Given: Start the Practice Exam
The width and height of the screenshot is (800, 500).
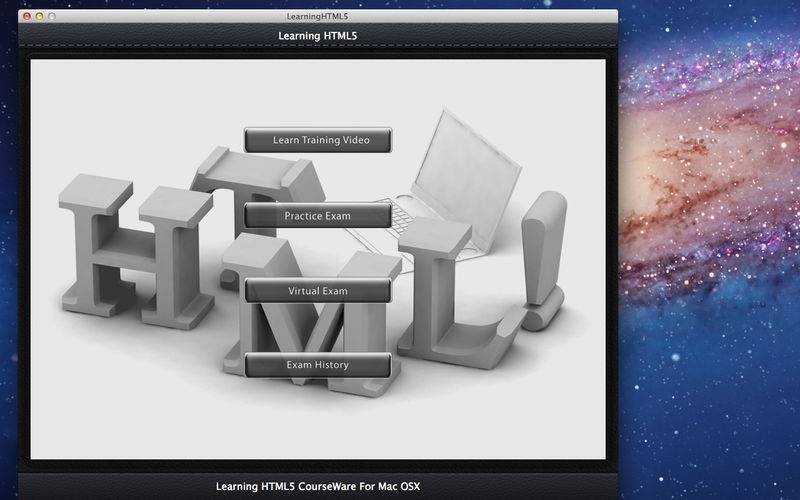Looking at the screenshot, I should (x=318, y=215).
